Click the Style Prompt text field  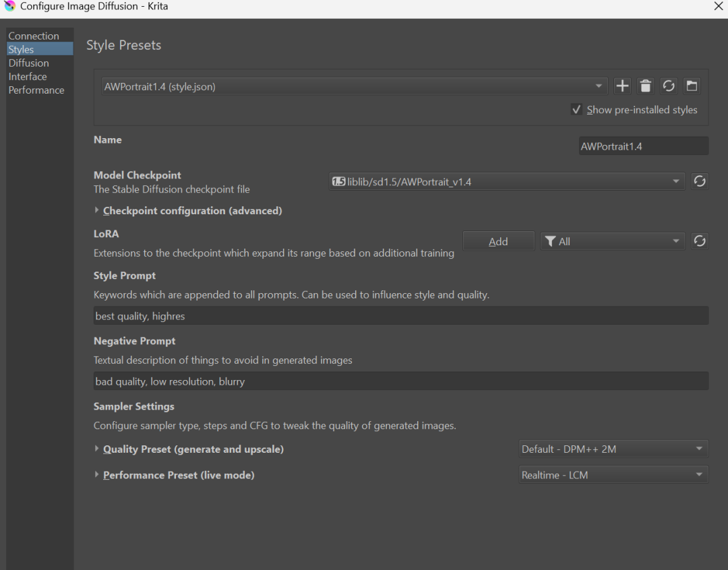pos(401,316)
